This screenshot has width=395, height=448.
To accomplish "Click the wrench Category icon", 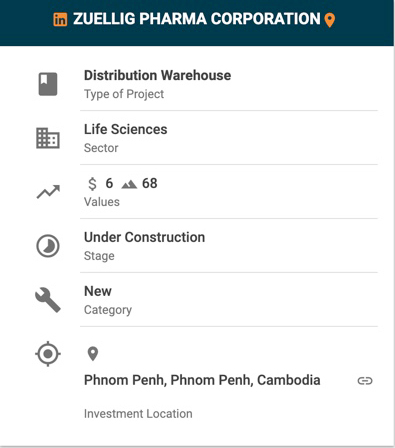I will [48, 300].
